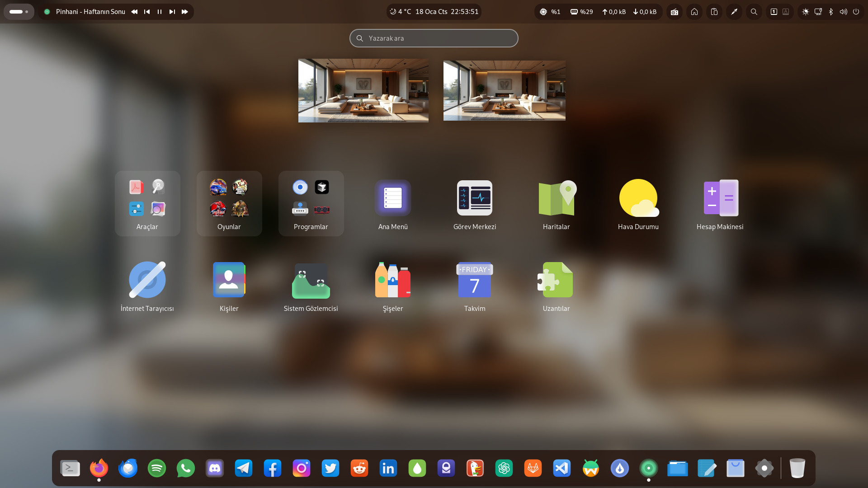
Task: Launch ChatGPT from the dock
Action: pyautogui.click(x=504, y=468)
